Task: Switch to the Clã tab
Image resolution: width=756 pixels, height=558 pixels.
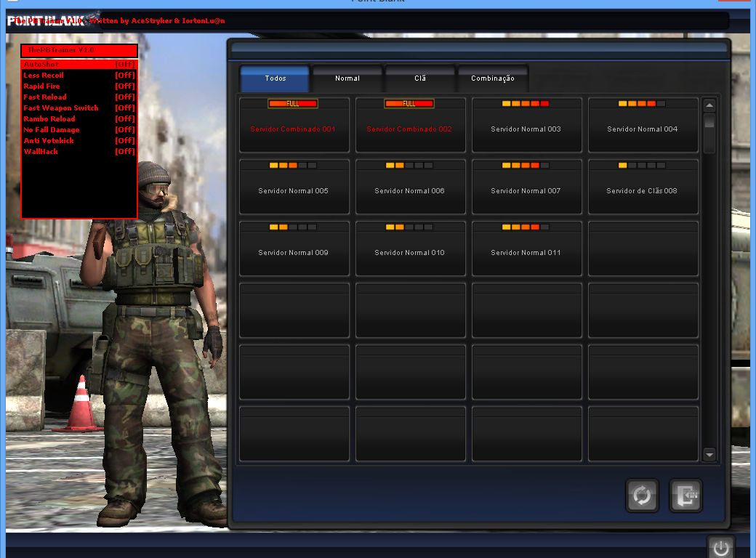Action: pos(420,78)
